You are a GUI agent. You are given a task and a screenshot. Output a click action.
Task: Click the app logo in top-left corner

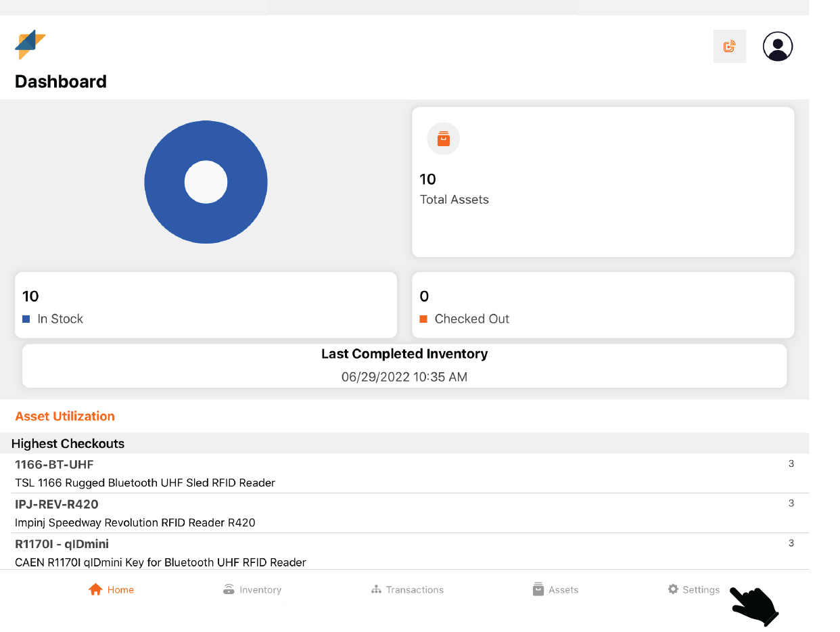coord(30,45)
